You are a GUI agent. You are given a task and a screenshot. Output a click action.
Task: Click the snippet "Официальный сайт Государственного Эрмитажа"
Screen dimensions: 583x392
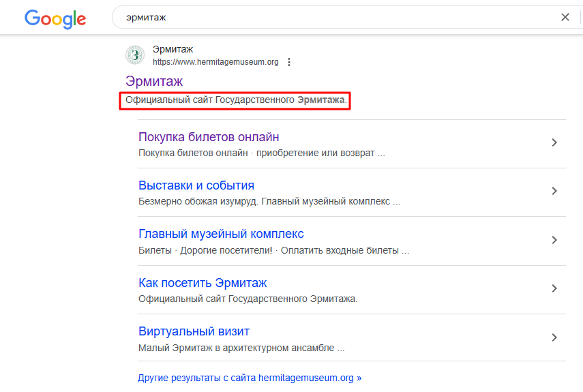pyautogui.click(x=236, y=100)
